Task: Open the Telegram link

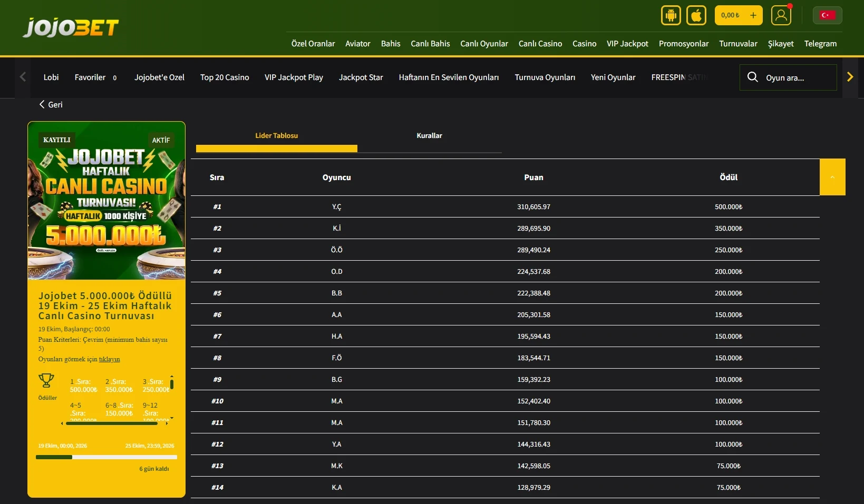Action: coord(820,44)
